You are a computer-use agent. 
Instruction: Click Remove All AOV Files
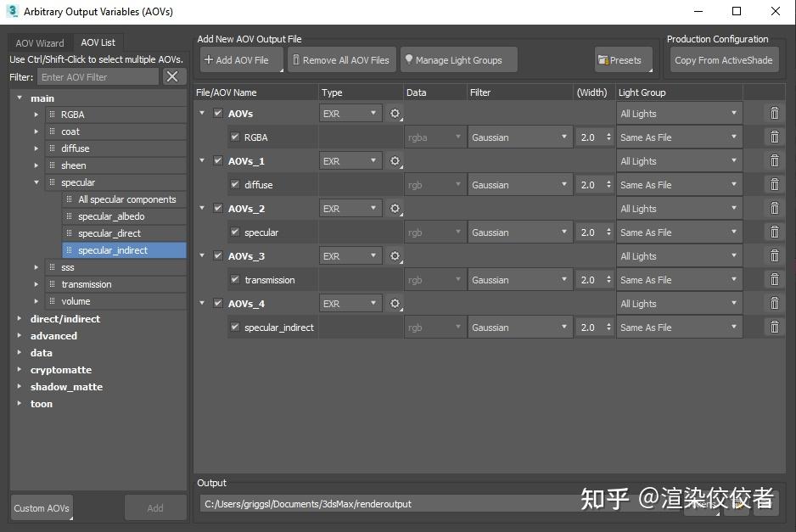pos(342,59)
